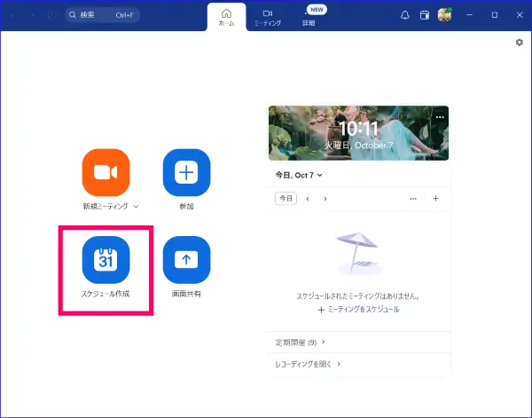Click the profile avatar picture

click(445, 15)
